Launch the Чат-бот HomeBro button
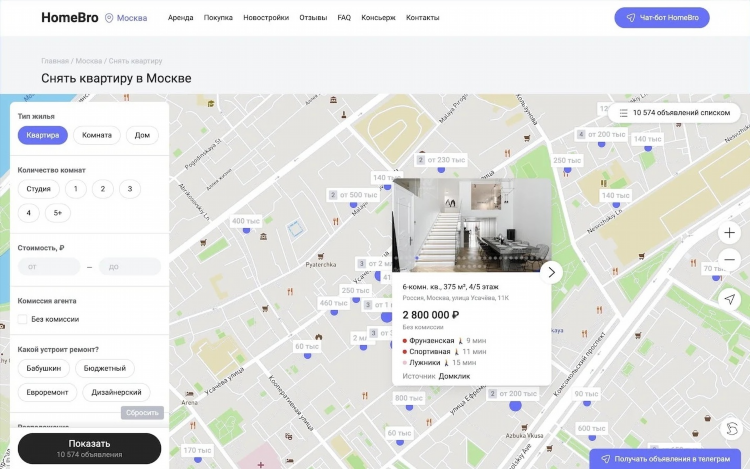This screenshot has height=469, width=750. point(662,18)
